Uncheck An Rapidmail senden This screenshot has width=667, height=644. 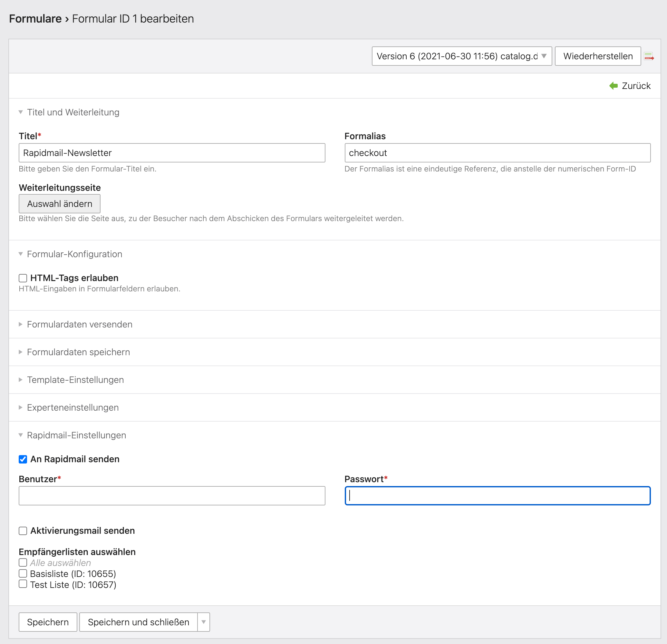(23, 459)
